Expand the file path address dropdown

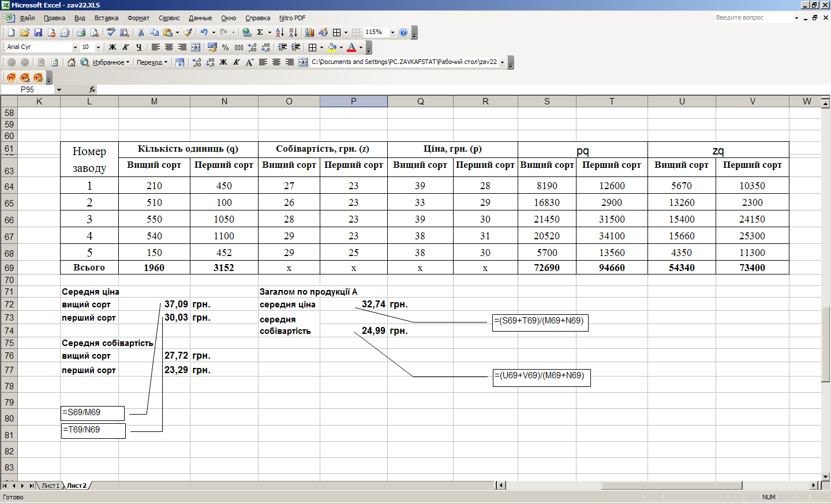[x=502, y=62]
